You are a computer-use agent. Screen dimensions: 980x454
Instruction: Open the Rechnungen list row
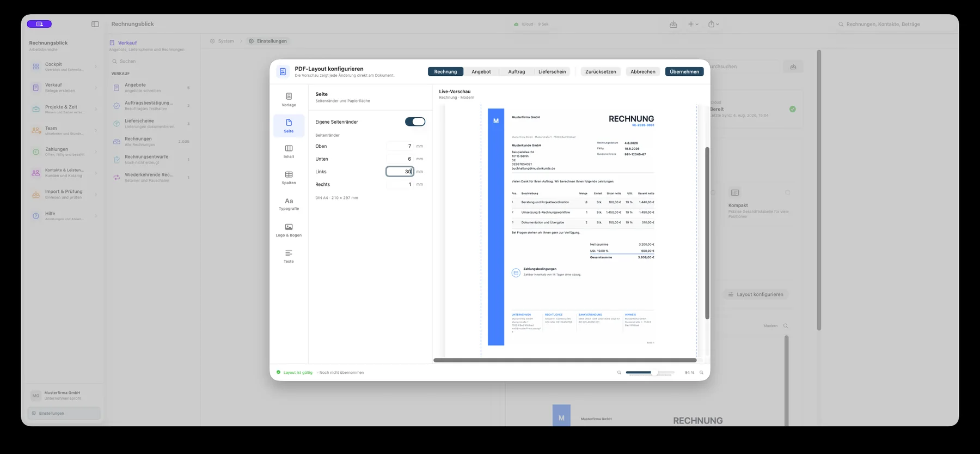coord(151,142)
